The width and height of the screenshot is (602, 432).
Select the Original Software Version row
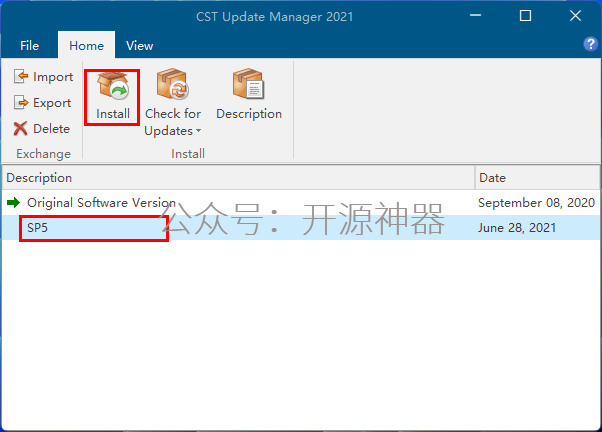point(301,202)
